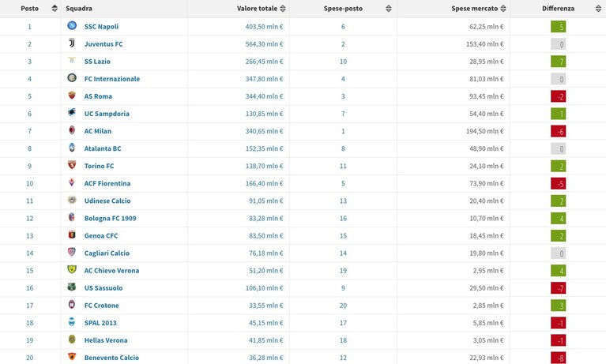Viewport: 606px width, 364px height.
Task: Open the SSC Napoli team link
Action: click(x=101, y=27)
